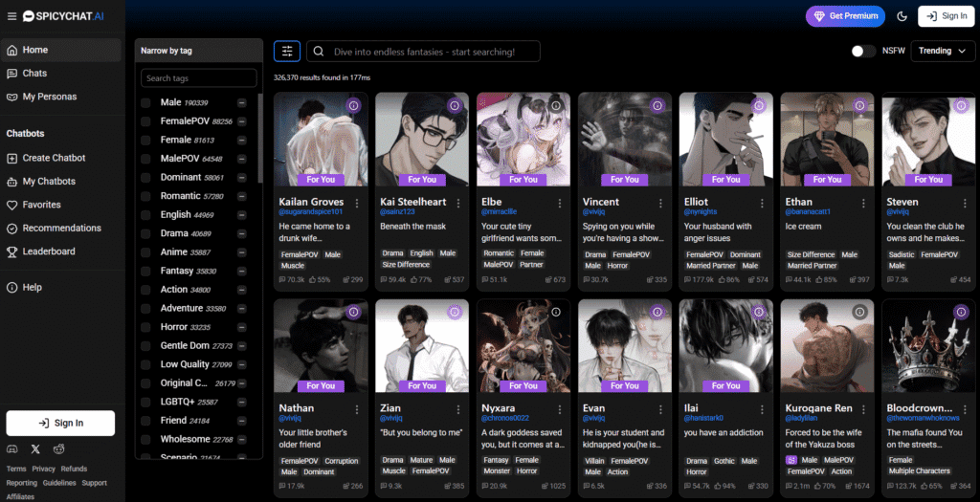Check the FemalePOV tag checkbox
The height and width of the screenshot is (502, 980).
coord(146,121)
